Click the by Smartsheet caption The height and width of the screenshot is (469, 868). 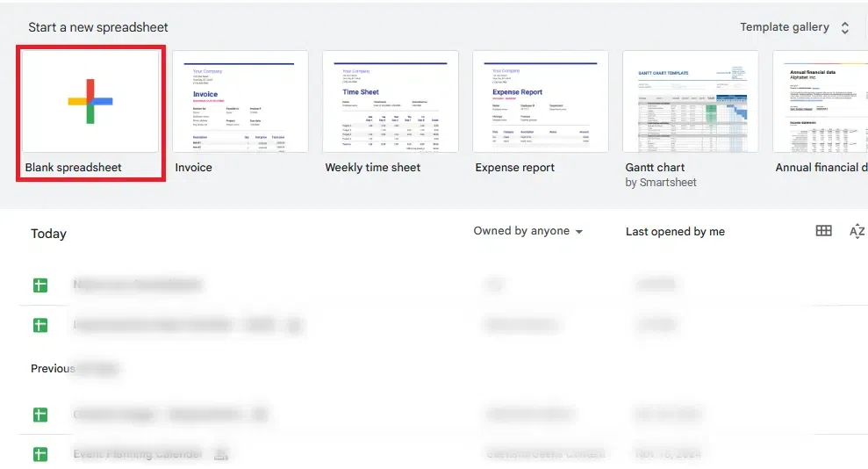pos(661,182)
